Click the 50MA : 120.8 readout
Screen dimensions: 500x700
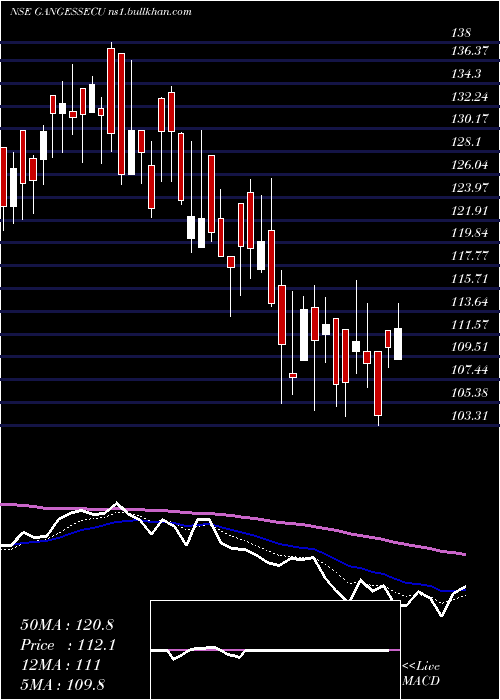point(65,625)
